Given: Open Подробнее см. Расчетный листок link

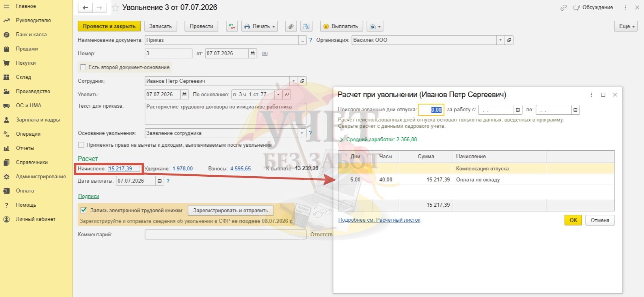Looking at the screenshot, I should [x=379, y=220].
